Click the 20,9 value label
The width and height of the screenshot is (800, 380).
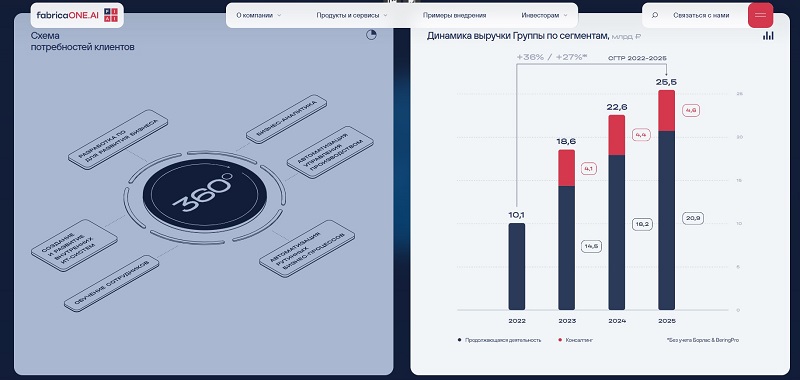tap(693, 218)
